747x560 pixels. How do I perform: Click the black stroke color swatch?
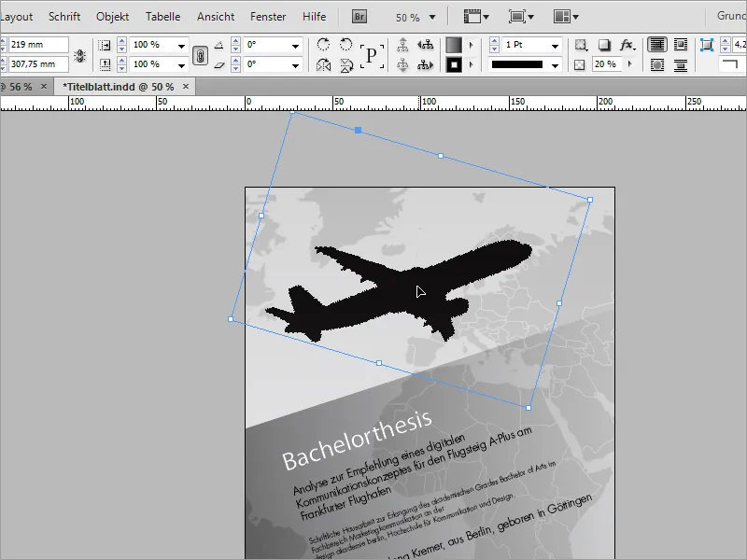pos(454,64)
